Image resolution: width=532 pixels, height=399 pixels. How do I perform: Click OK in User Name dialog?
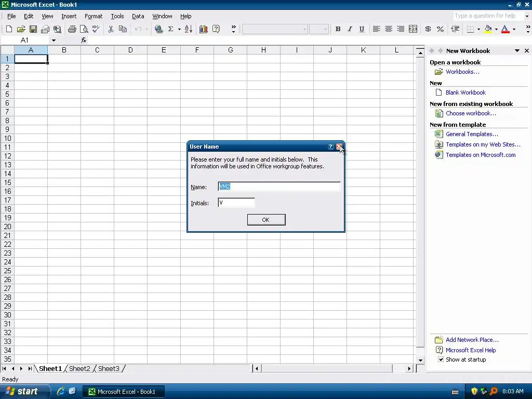coord(267,220)
